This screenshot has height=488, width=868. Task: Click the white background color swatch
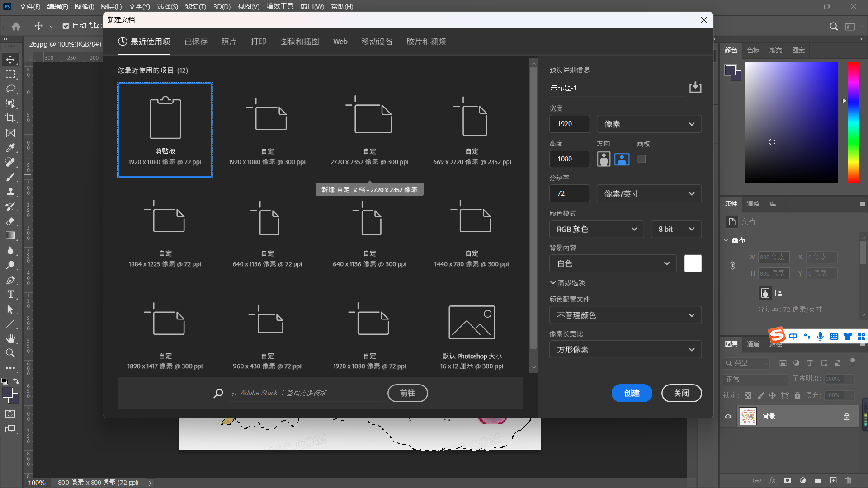tap(693, 263)
